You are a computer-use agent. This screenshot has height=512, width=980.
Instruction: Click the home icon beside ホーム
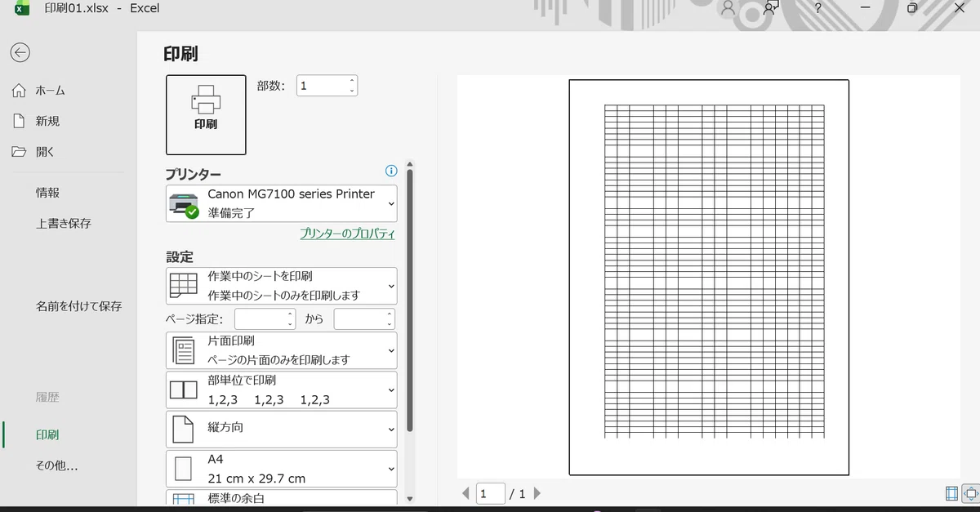pyautogui.click(x=20, y=91)
